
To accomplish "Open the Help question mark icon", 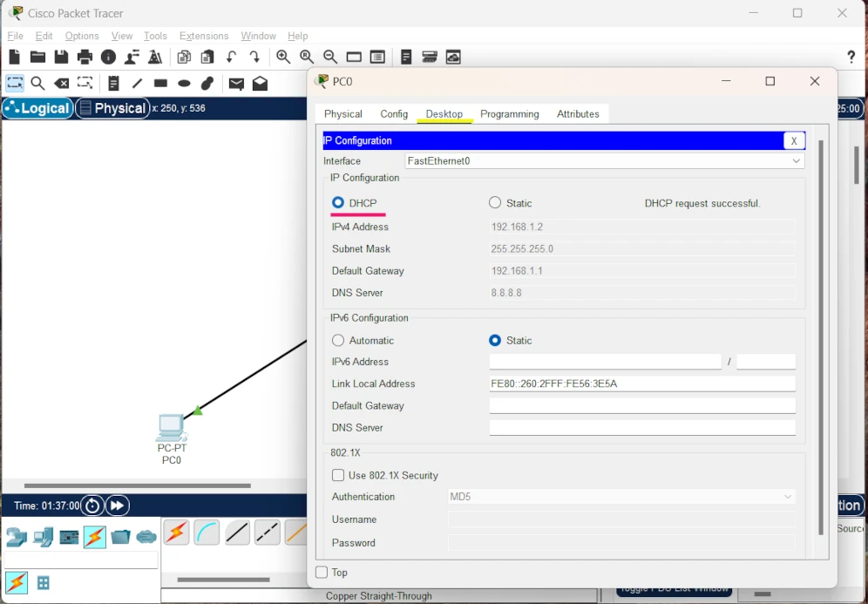I will pyautogui.click(x=851, y=57).
